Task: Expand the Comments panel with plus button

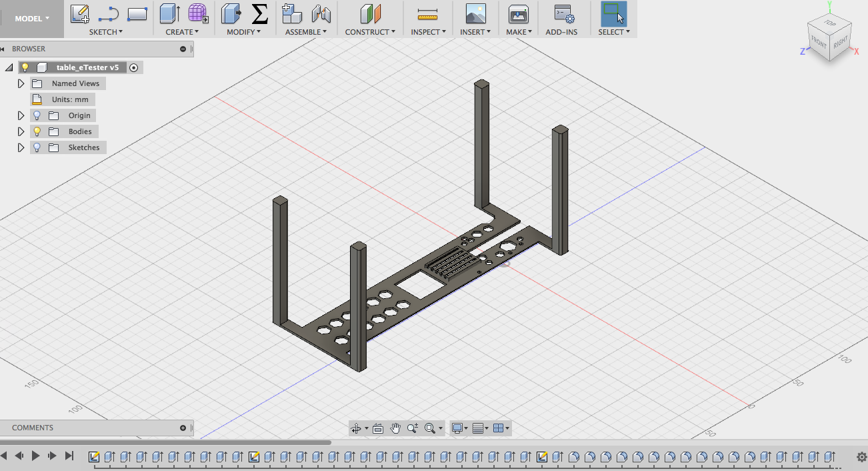Action: [x=183, y=428]
